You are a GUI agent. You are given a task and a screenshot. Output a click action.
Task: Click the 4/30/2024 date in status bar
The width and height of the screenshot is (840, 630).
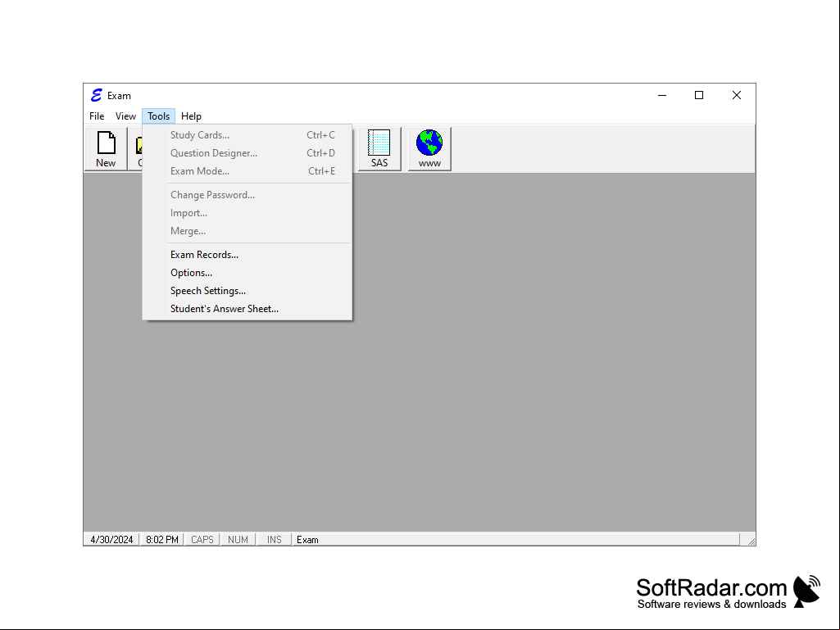click(x=111, y=539)
